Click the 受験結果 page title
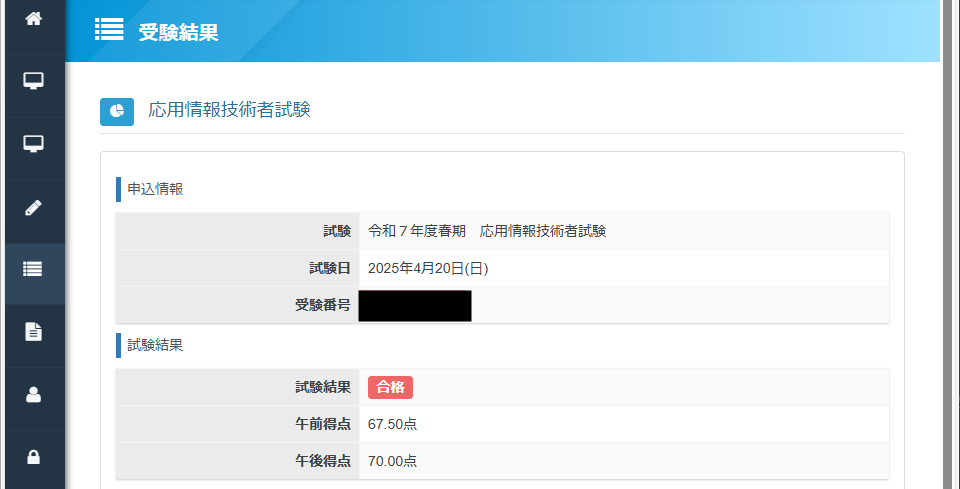The image size is (960, 489). (x=178, y=32)
